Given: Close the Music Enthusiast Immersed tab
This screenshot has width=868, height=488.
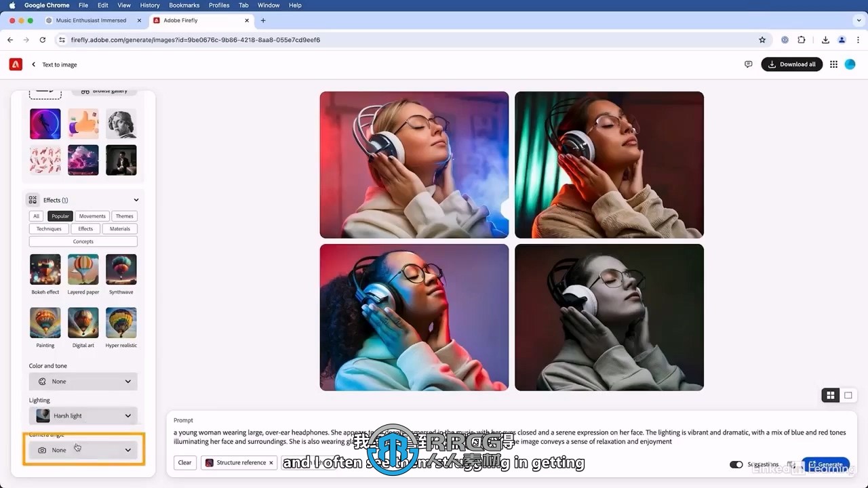Looking at the screenshot, I should tap(139, 20).
